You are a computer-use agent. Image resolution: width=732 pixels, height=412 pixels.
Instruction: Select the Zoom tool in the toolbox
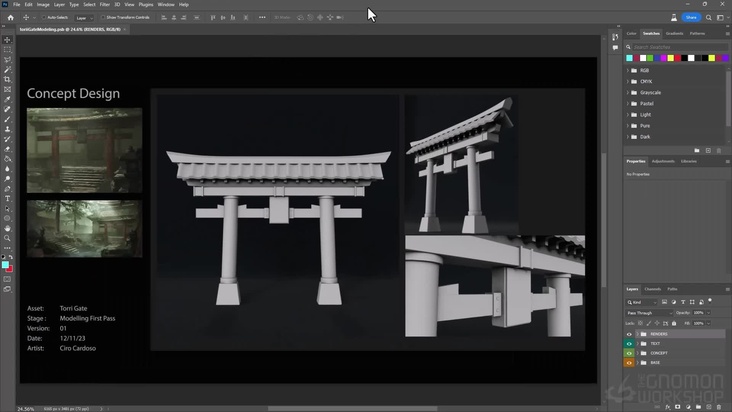pyautogui.click(x=7, y=238)
